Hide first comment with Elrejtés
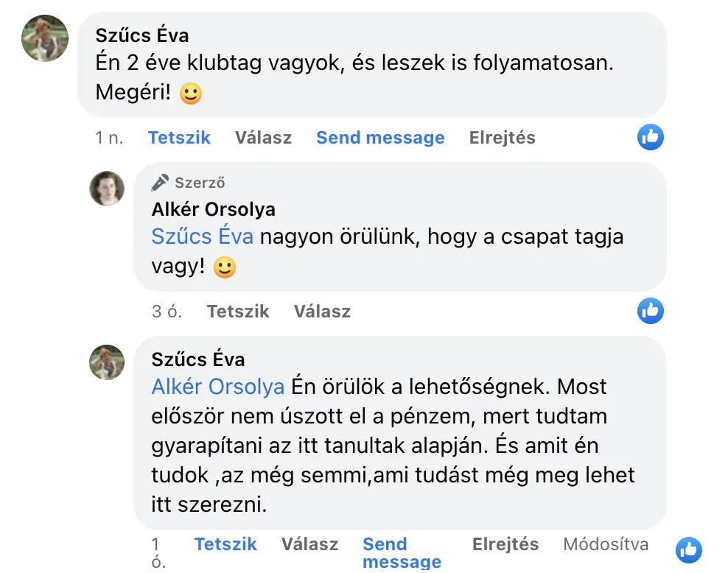 point(502,138)
